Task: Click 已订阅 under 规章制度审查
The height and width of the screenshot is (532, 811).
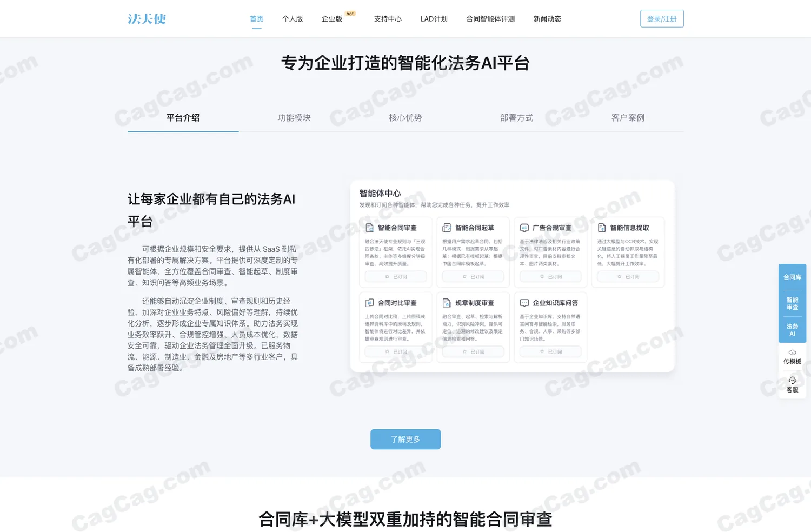Action: (x=473, y=352)
